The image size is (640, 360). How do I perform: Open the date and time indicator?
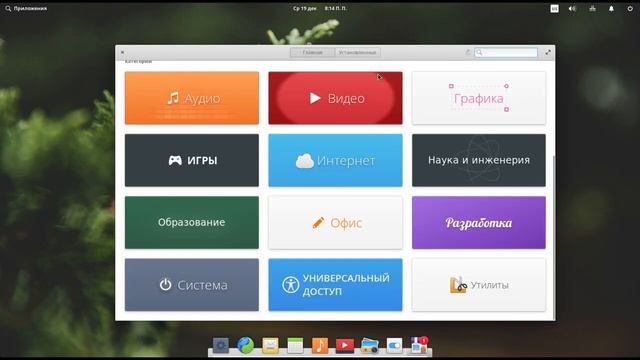pos(320,8)
